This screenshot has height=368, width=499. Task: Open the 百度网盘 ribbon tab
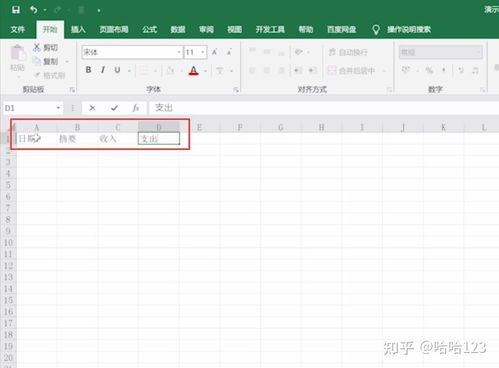pos(341,29)
